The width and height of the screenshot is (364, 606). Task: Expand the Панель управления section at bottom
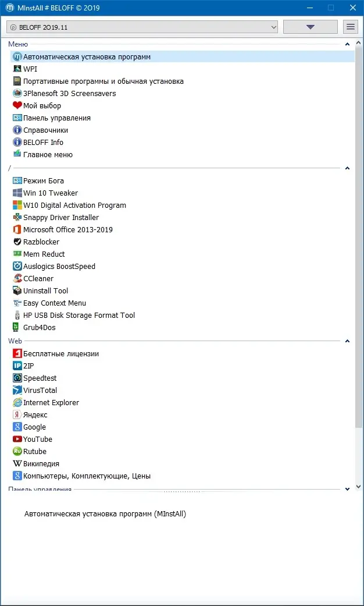pyautogui.click(x=347, y=489)
